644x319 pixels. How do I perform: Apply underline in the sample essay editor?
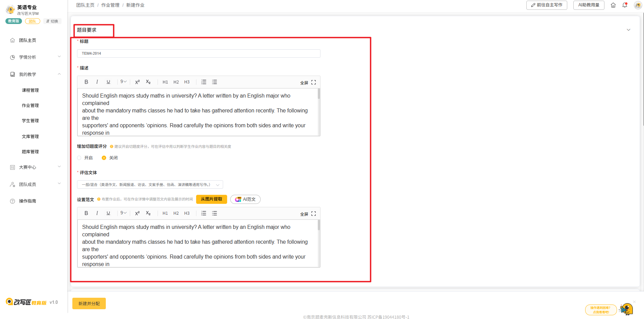click(108, 213)
